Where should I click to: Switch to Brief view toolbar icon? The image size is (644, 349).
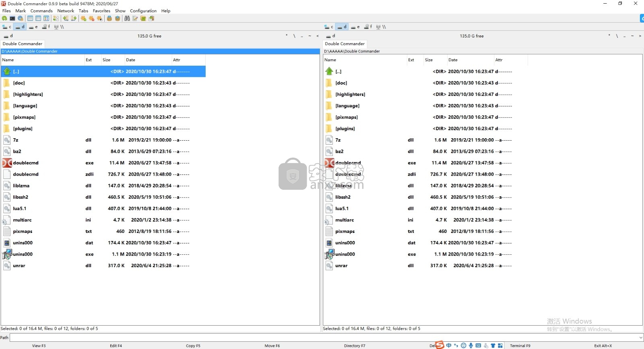pyautogui.click(x=30, y=19)
